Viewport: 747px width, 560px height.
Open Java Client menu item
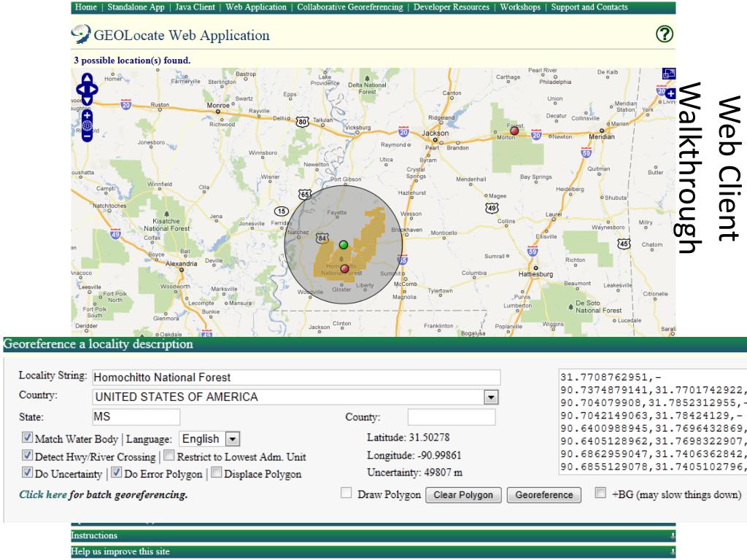(195, 7)
